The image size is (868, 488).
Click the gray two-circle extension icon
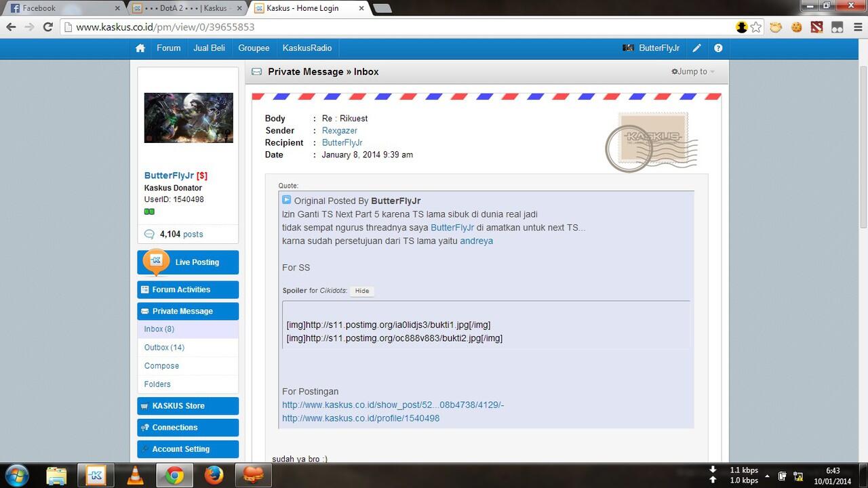click(x=837, y=27)
